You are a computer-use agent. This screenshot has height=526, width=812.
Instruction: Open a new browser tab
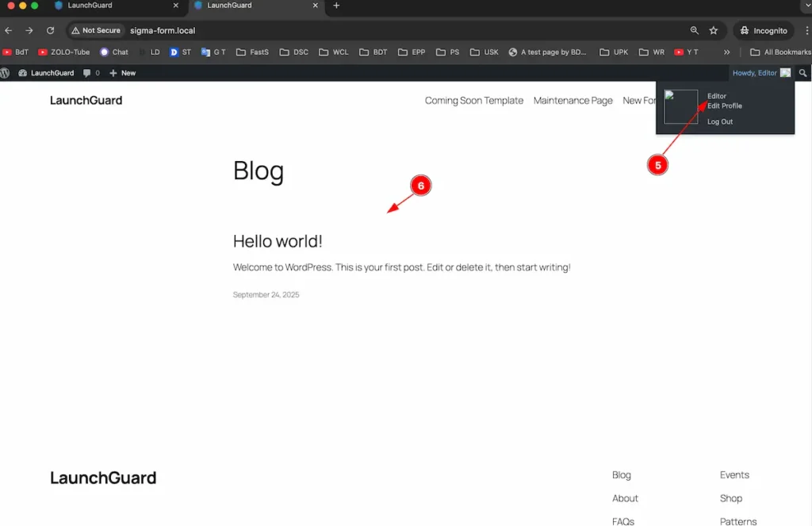click(336, 6)
